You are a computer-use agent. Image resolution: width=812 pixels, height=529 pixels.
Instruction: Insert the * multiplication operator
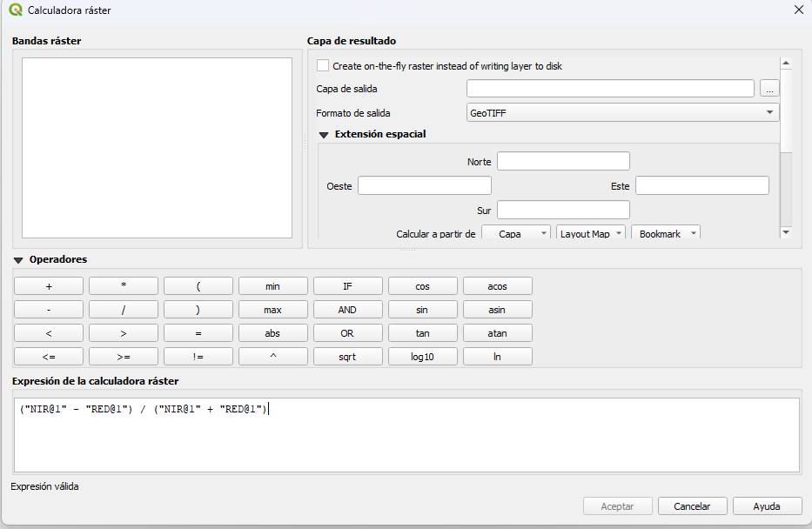point(124,285)
